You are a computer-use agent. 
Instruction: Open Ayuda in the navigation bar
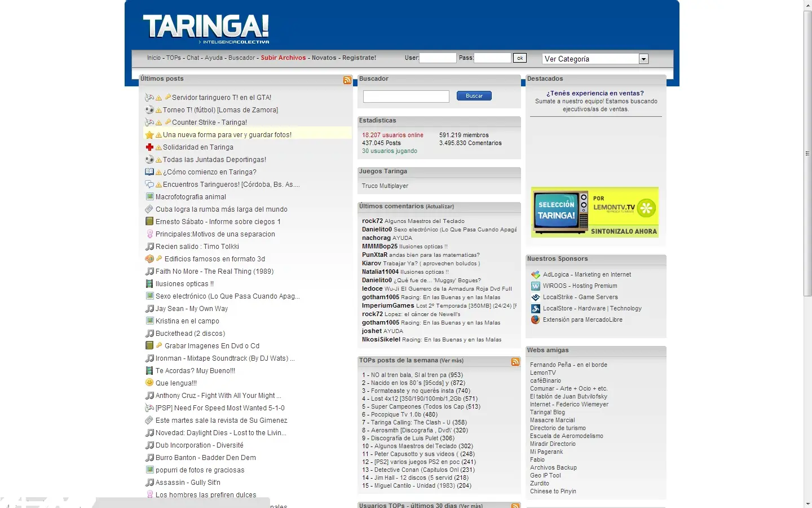click(x=214, y=58)
